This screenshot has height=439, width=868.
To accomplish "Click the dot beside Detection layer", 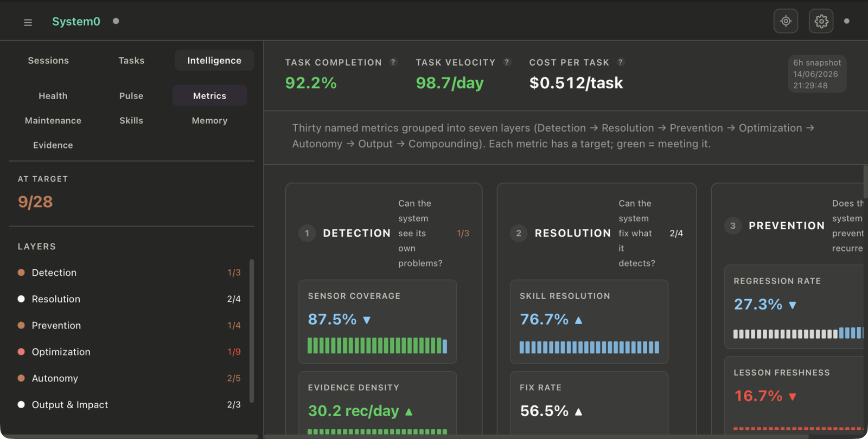I will click(21, 273).
